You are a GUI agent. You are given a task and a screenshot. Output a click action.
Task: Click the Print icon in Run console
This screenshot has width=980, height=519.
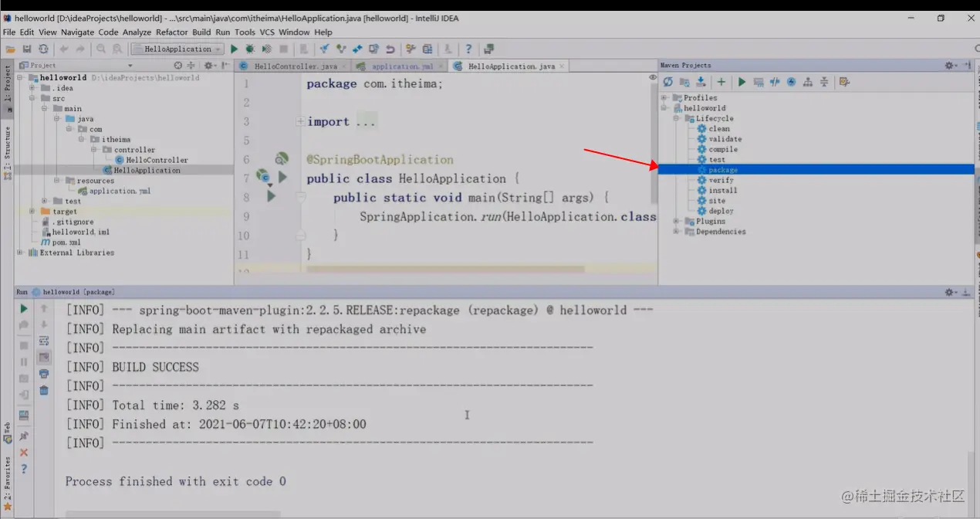click(44, 374)
